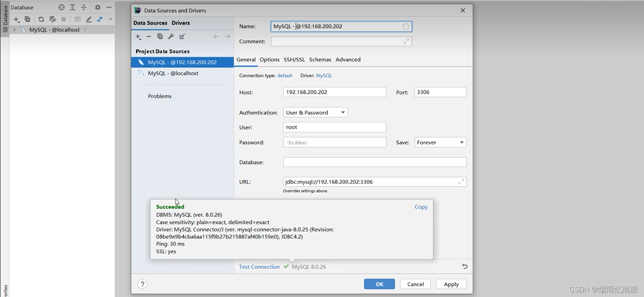Image resolution: width=644 pixels, height=297 pixels.
Task: Click the User field containing root
Action: (335, 127)
